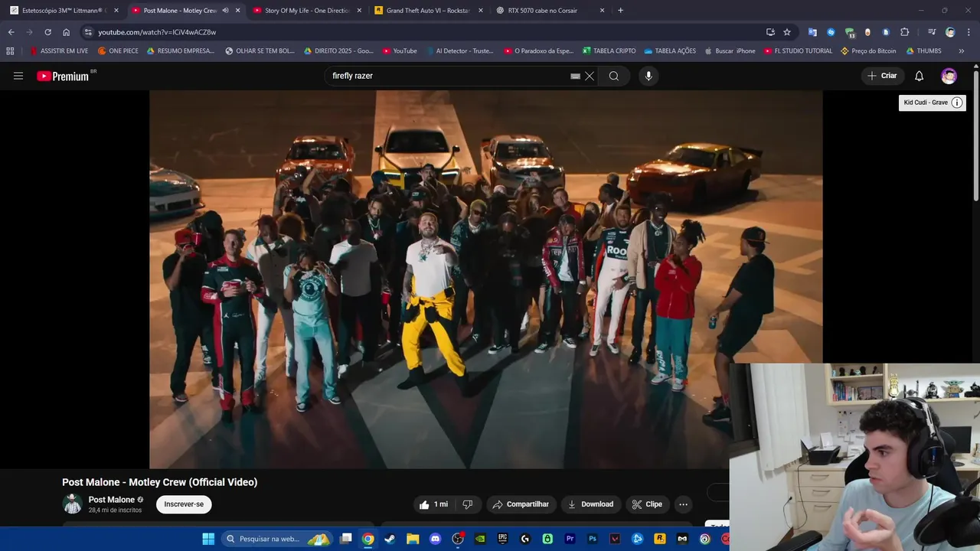Open YouTube account avatar menu
The image size is (980, 551).
coord(949,76)
